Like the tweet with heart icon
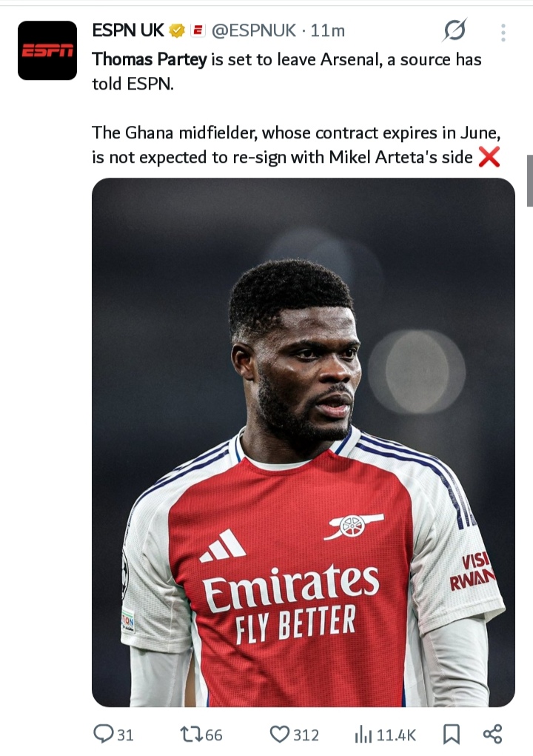 [279, 735]
